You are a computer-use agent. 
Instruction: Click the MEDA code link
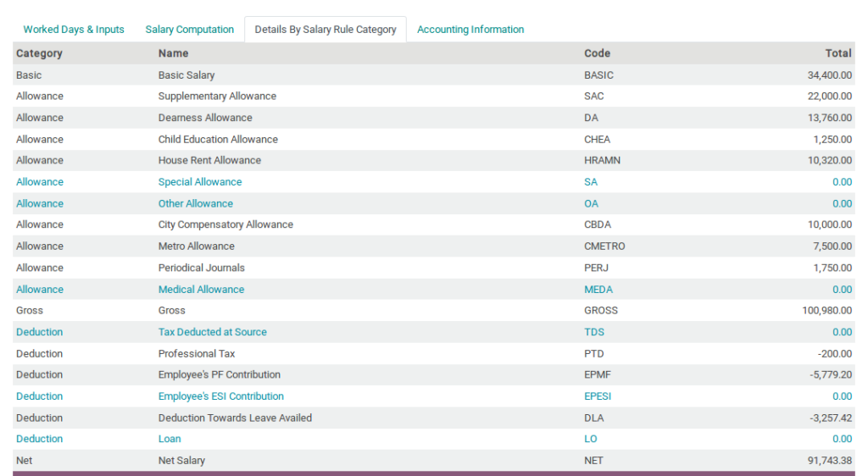click(598, 289)
